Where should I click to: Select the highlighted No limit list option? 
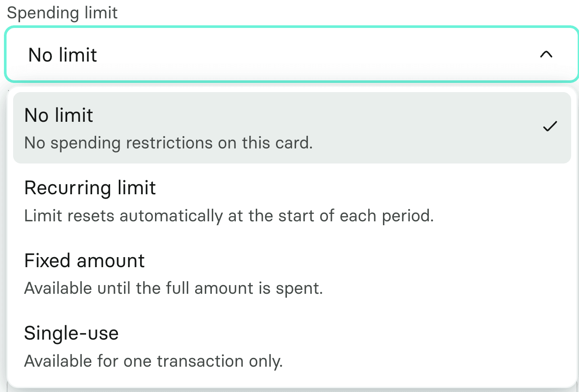coord(292,128)
